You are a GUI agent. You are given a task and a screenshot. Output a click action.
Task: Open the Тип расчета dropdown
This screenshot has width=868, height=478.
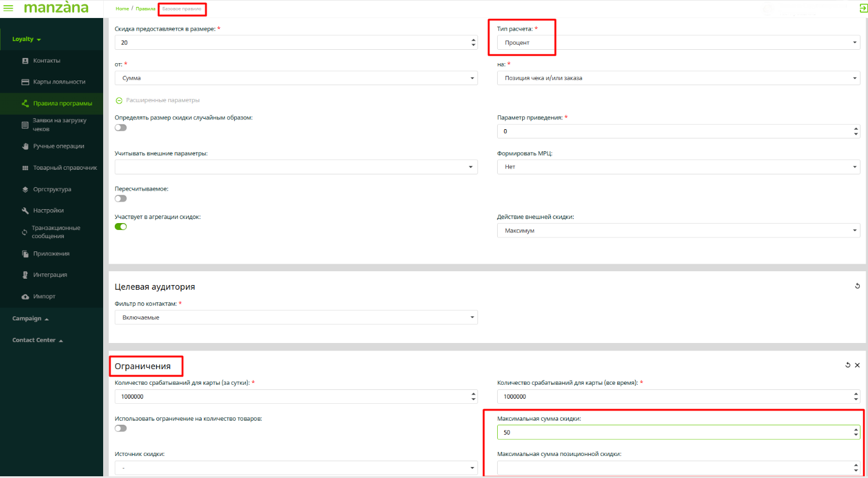coord(678,43)
